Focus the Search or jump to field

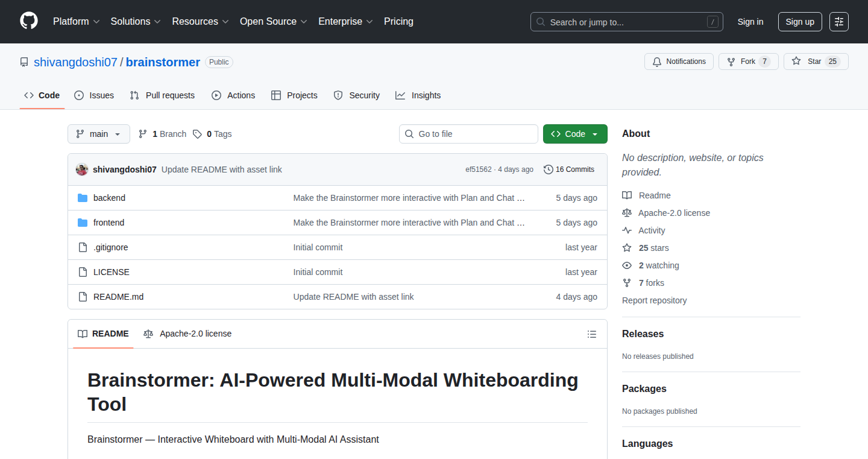tap(627, 22)
